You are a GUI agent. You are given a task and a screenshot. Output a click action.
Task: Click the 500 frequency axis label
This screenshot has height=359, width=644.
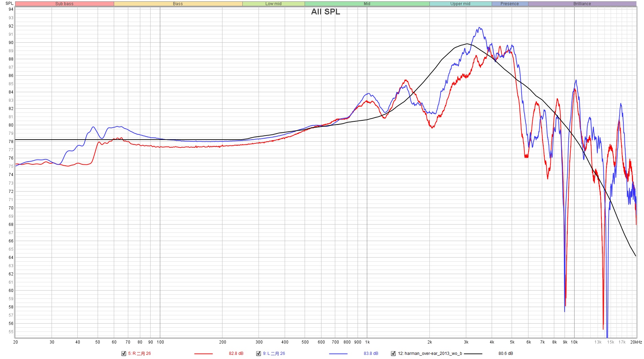(x=305, y=342)
